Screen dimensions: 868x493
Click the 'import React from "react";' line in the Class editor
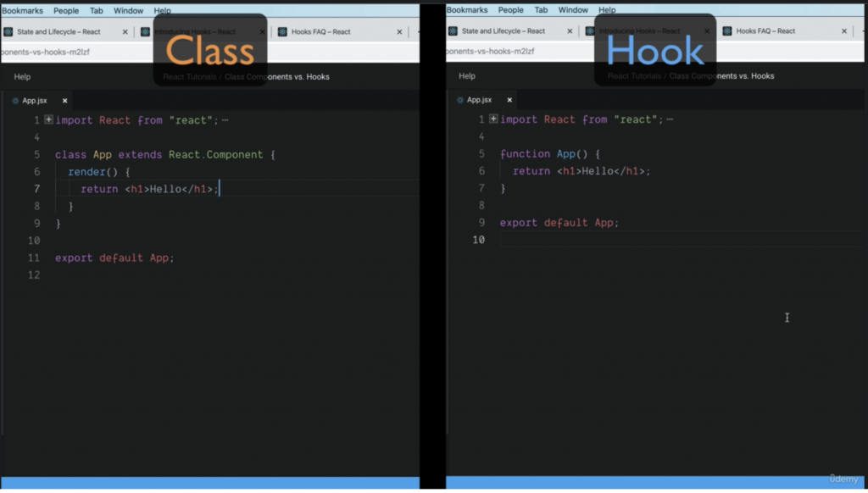137,120
